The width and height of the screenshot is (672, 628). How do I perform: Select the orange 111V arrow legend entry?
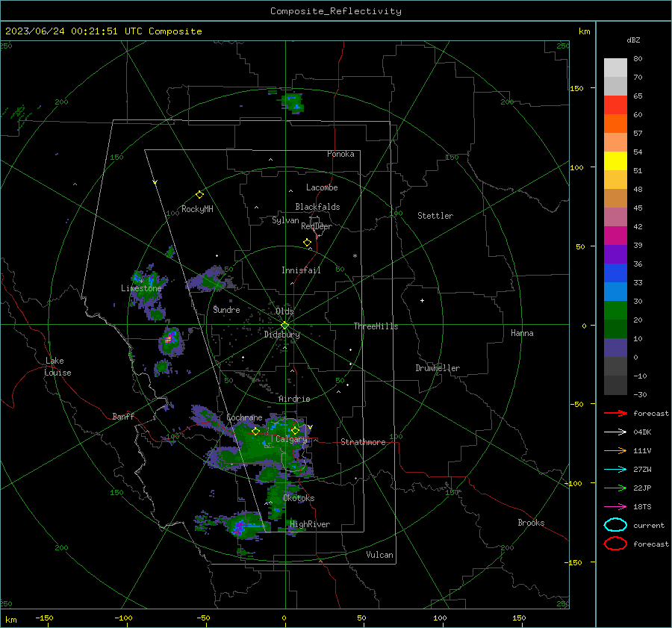(x=615, y=450)
